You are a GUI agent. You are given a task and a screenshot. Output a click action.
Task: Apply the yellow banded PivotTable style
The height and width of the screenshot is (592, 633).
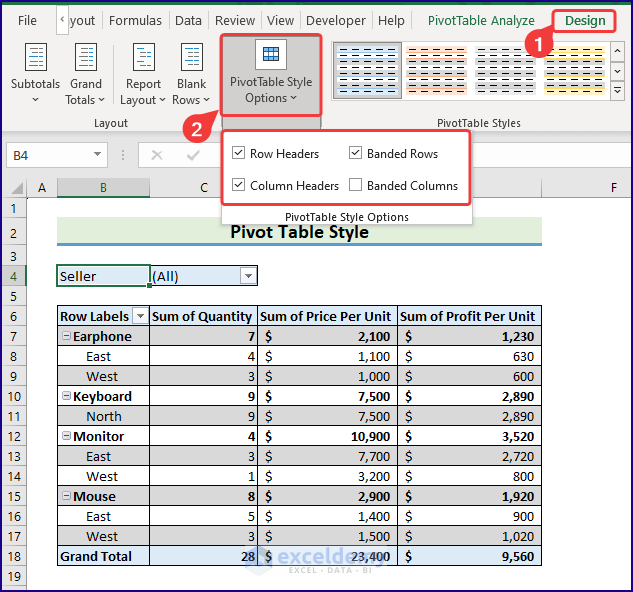pos(574,70)
